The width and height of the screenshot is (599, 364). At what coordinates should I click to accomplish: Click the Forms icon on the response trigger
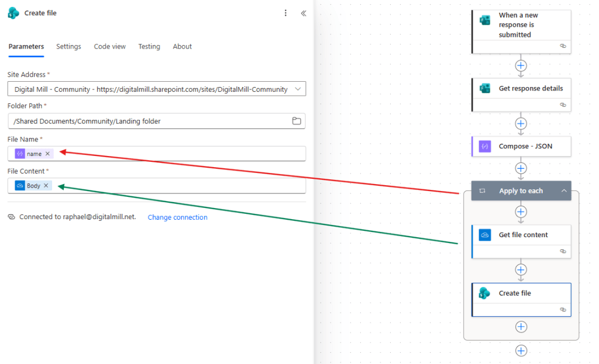tap(485, 19)
